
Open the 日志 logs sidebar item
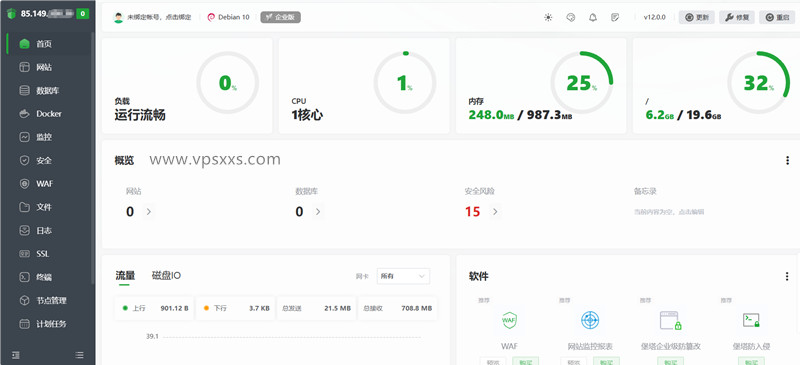48,231
